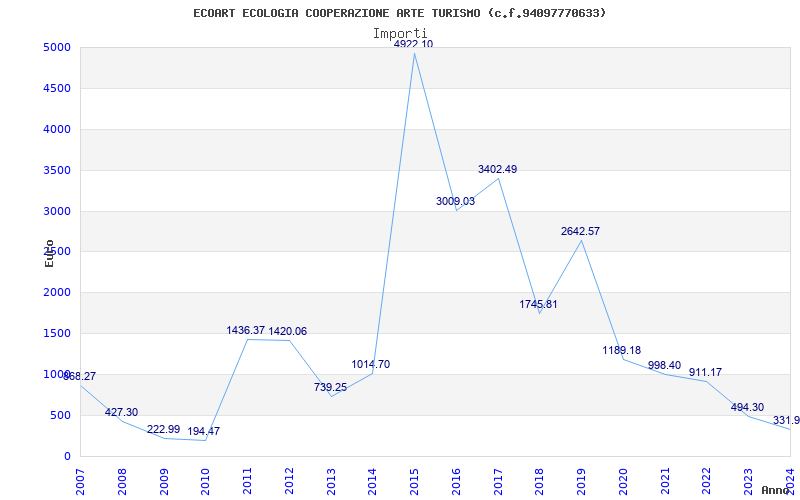Click the 2020 year axis label
Viewport: 800px width, 500px height.
624,482
